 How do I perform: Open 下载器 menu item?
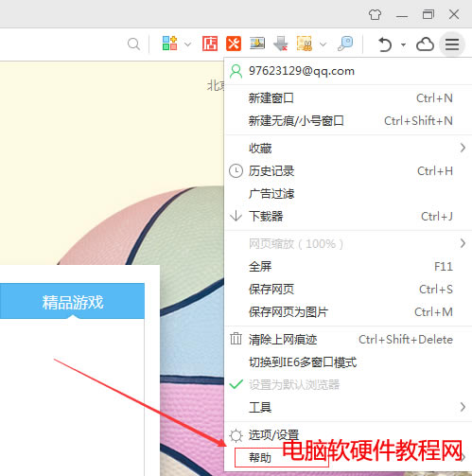click(x=348, y=217)
